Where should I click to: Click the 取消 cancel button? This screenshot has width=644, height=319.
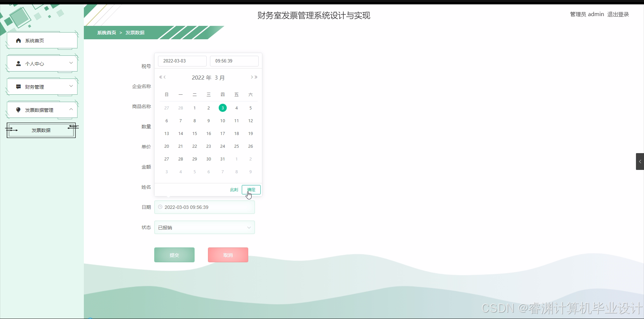(x=228, y=255)
